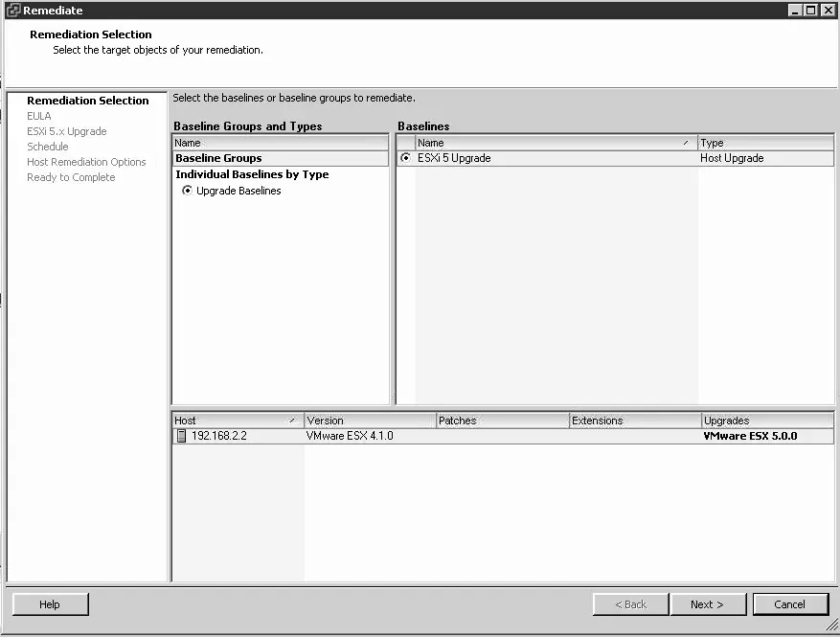840x637 pixels.
Task: Click the Remediate window title icon
Action: tap(12, 11)
